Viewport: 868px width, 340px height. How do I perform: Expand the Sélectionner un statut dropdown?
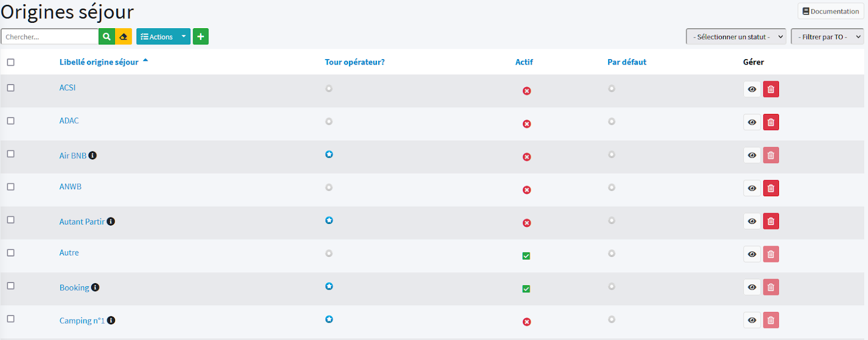point(736,37)
